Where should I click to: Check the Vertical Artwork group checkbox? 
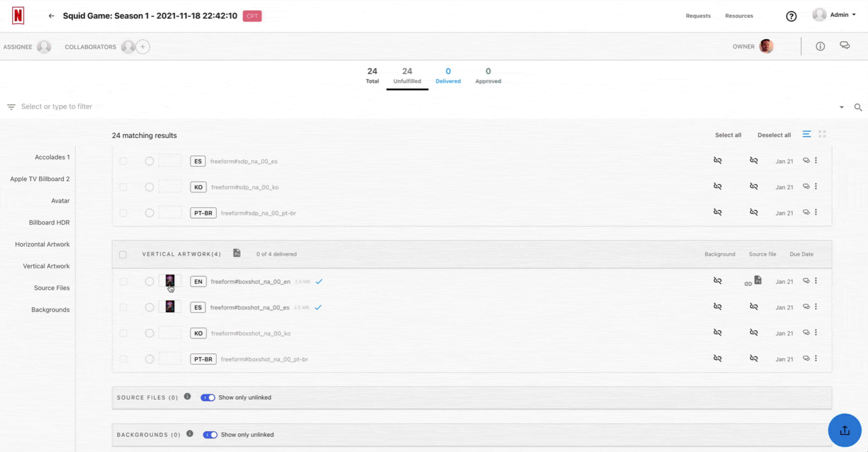pyautogui.click(x=123, y=254)
